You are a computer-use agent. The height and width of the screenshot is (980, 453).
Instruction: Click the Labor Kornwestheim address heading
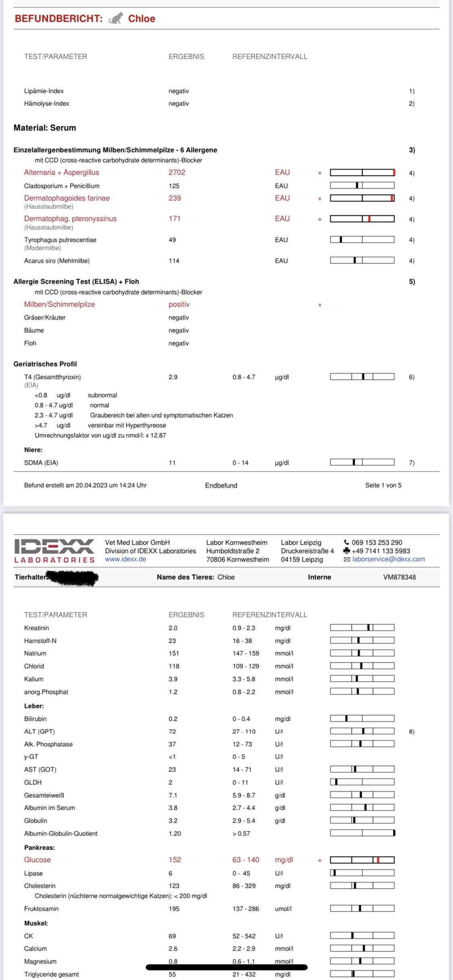(237, 542)
